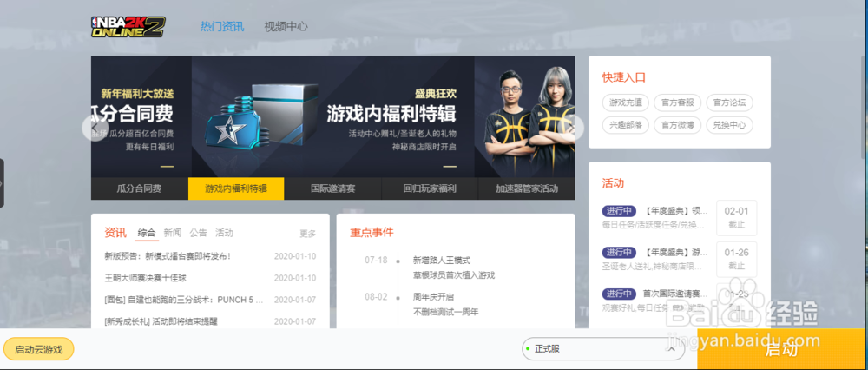
Task: Click 进行中 badge of first activity
Action: click(619, 211)
